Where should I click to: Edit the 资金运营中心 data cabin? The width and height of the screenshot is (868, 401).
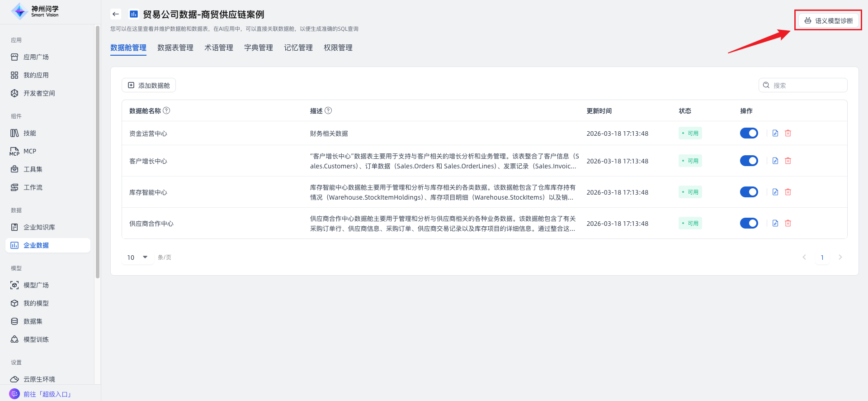coord(775,133)
